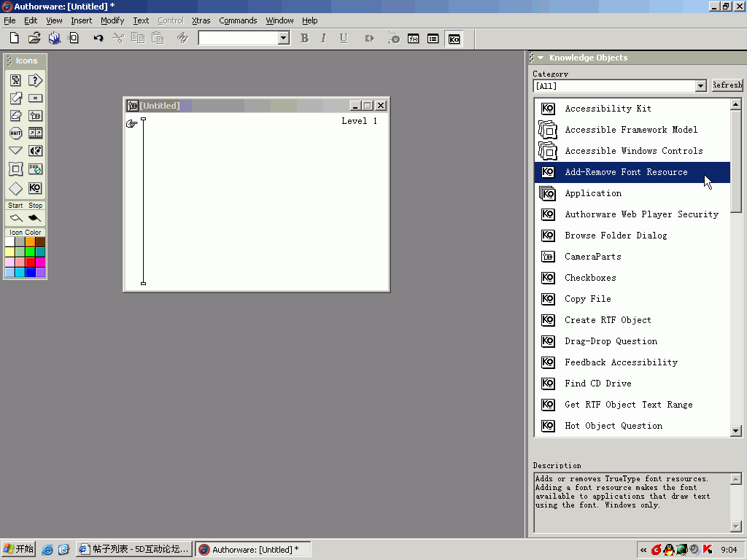This screenshot has width=747, height=560.
Task: Pick the Framework icon in Icons palette
Action: (x=16, y=169)
